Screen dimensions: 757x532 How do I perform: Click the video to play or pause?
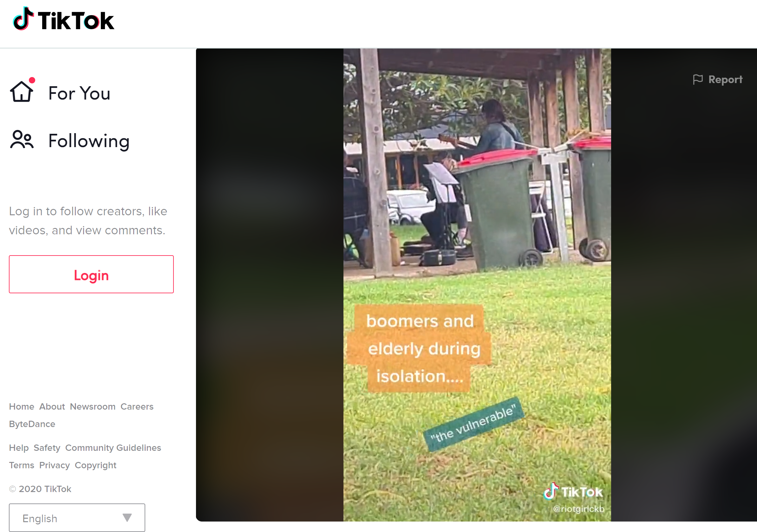click(477, 285)
